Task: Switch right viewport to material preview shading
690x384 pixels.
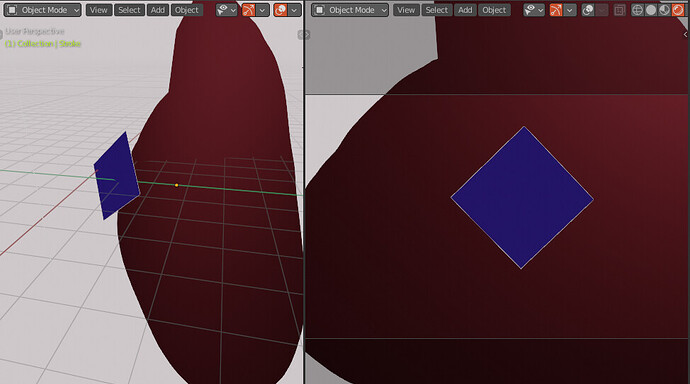Action: point(664,10)
